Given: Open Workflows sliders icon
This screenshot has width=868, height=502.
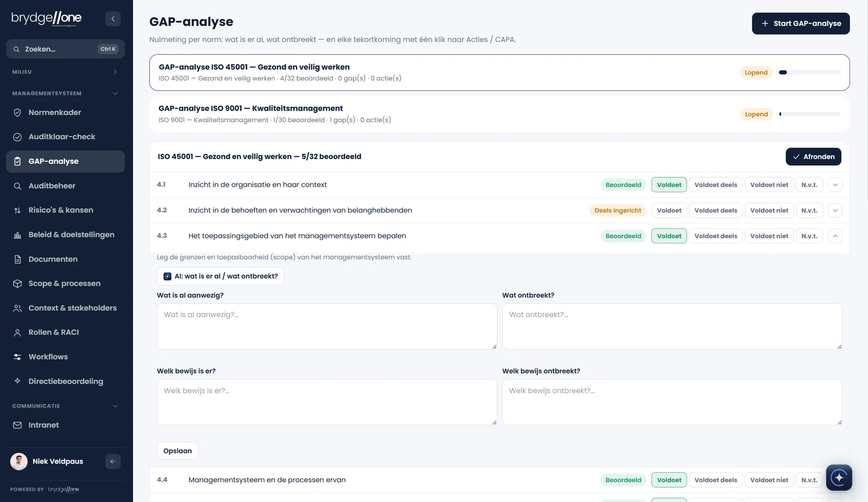Looking at the screenshot, I should [17, 357].
